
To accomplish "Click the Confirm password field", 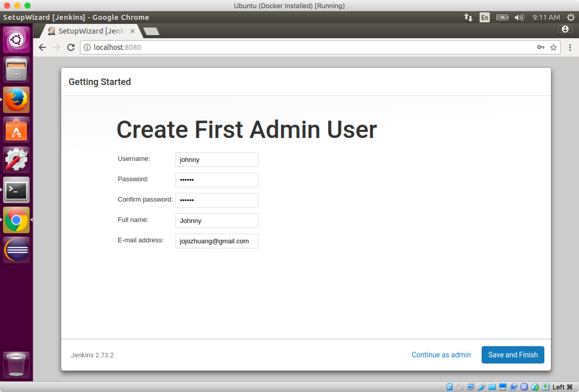I will [x=216, y=200].
